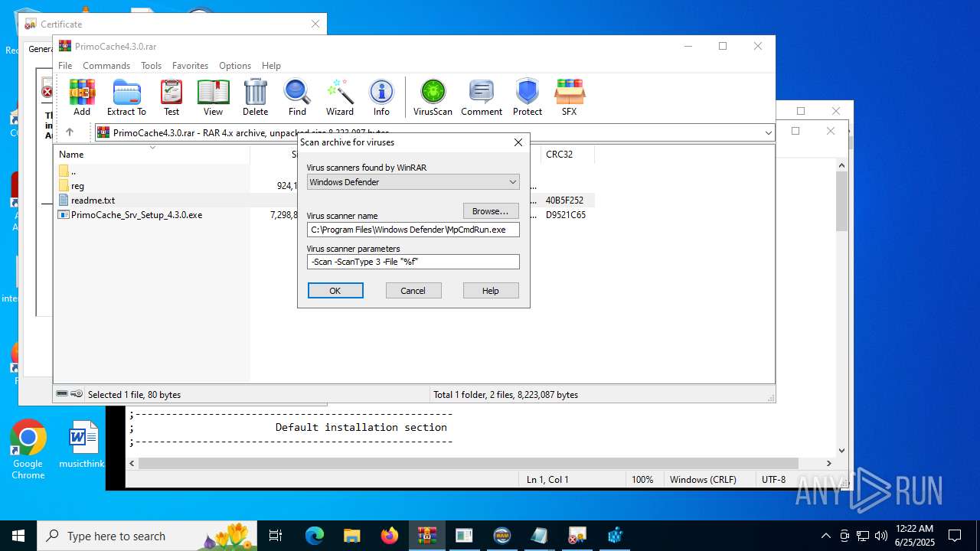This screenshot has height=551, width=980.
Task: Click the virus scanner parameters field
Action: 413,262
